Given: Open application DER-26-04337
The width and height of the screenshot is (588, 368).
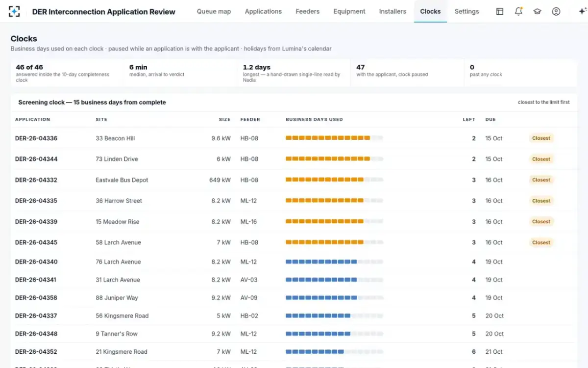Looking at the screenshot, I should coord(36,316).
